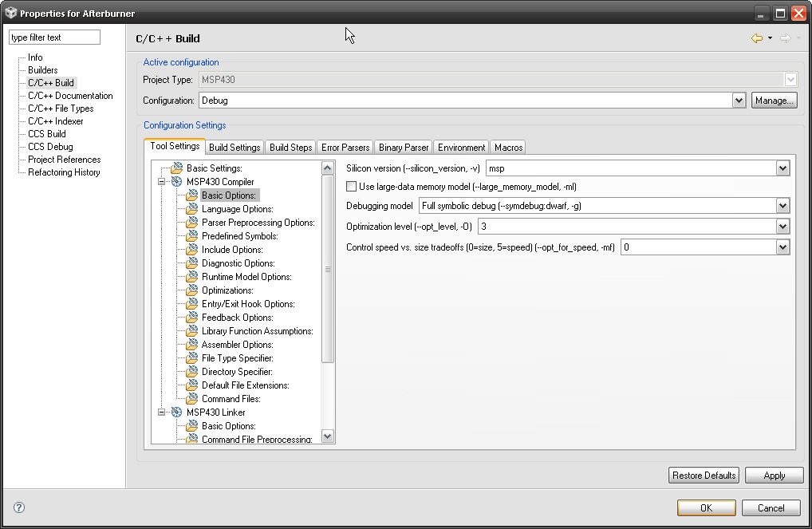Open the Configuration Debug dropdown

click(x=739, y=100)
